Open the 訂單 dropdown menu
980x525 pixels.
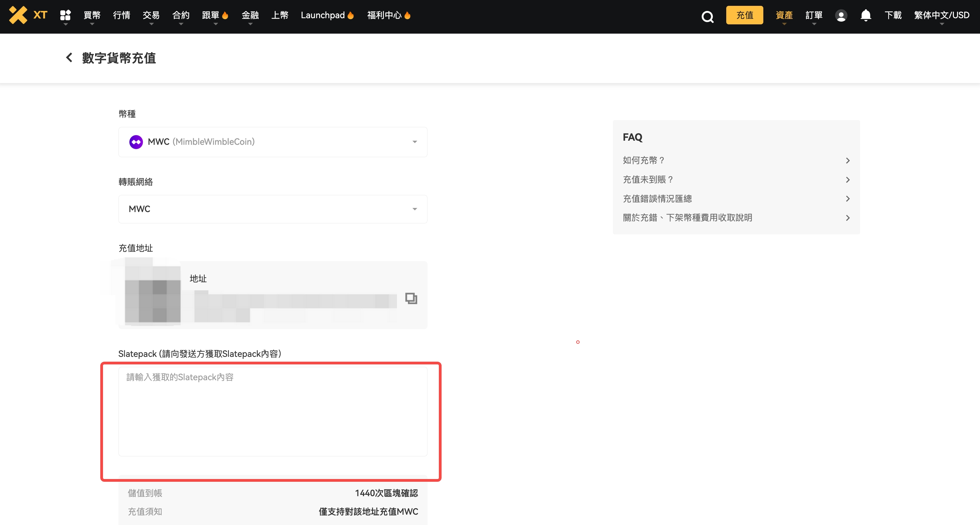click(814, 15)
